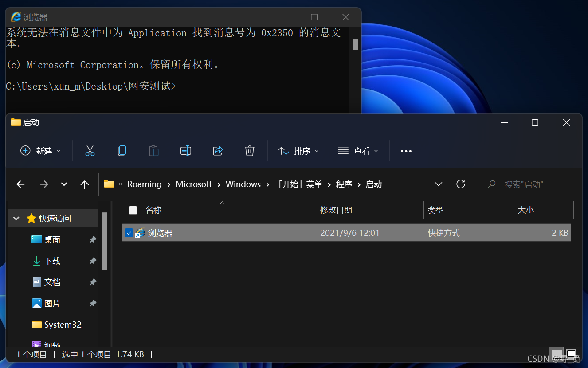
Task: Open the 新建 (New) dropdown button
Action: tap(41, 151)
